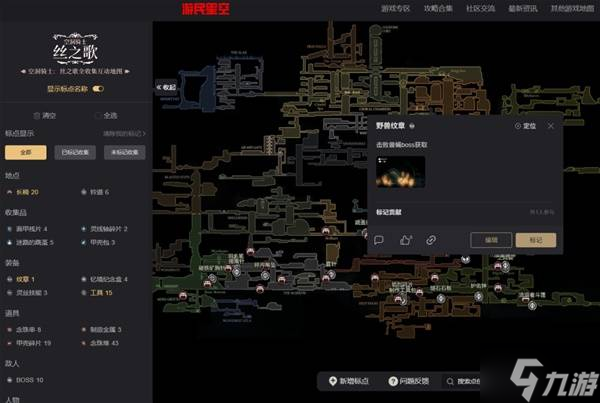Viewport: 600px width, 403px height.
Task: Show the 制造金属 3 item markers
Action: (101, 330)
